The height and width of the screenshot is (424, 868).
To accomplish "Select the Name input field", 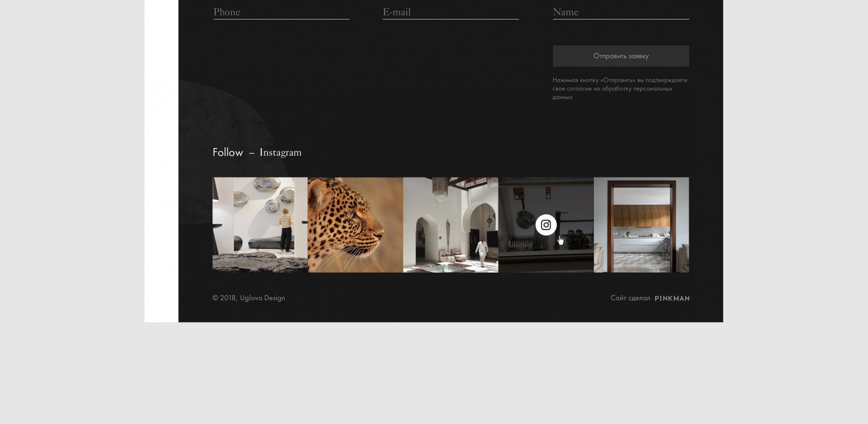I will tap(620, 12).
